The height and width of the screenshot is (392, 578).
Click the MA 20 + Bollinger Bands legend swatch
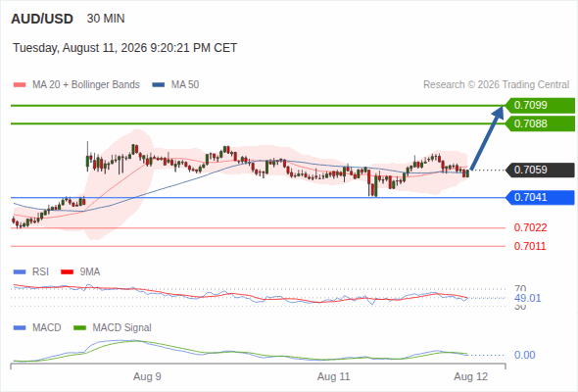(20, 85)
